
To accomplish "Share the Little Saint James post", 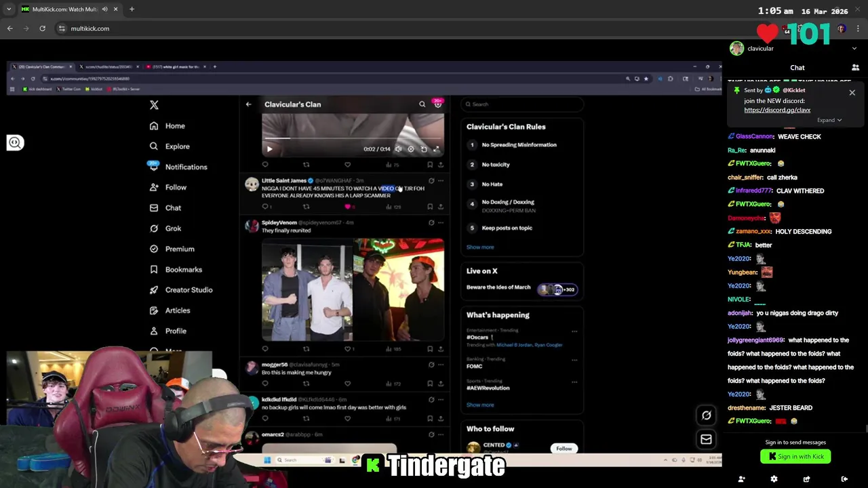I will click(441, 207).
